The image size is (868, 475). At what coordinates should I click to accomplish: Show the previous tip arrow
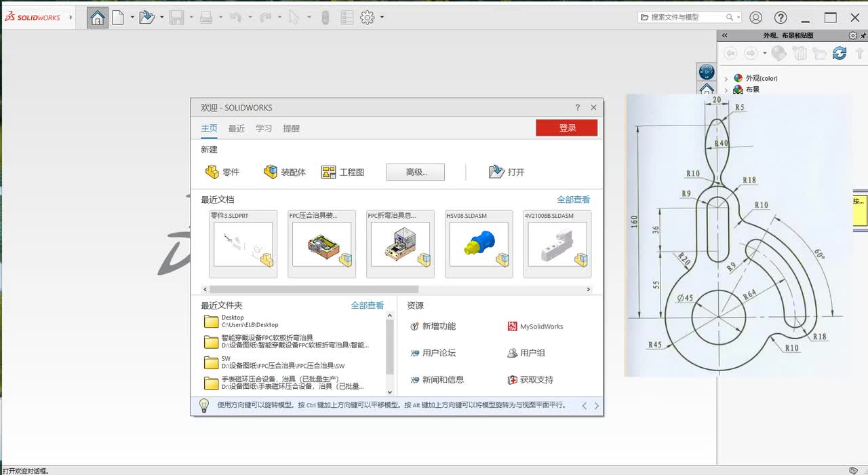pyautogui.click(x=585, y=406)
